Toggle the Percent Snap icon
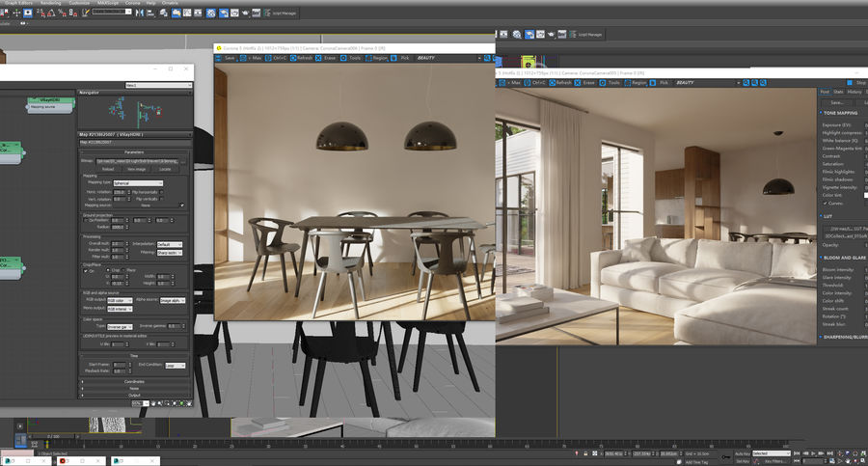 click(x=62, y=13)
